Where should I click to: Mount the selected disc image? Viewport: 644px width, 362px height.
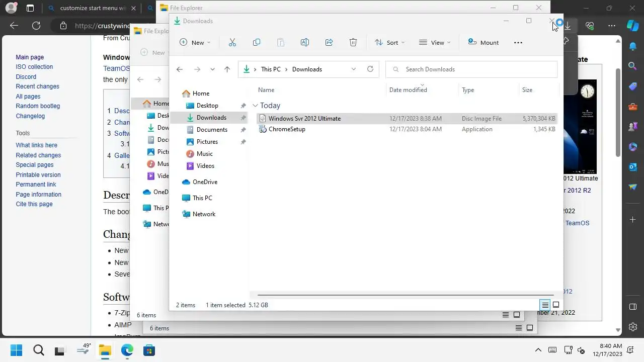484,43
